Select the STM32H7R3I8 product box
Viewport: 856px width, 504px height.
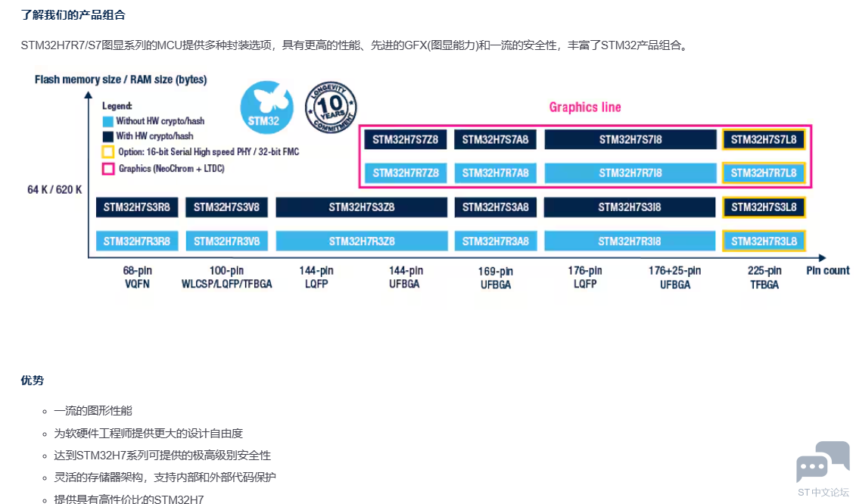630,241
